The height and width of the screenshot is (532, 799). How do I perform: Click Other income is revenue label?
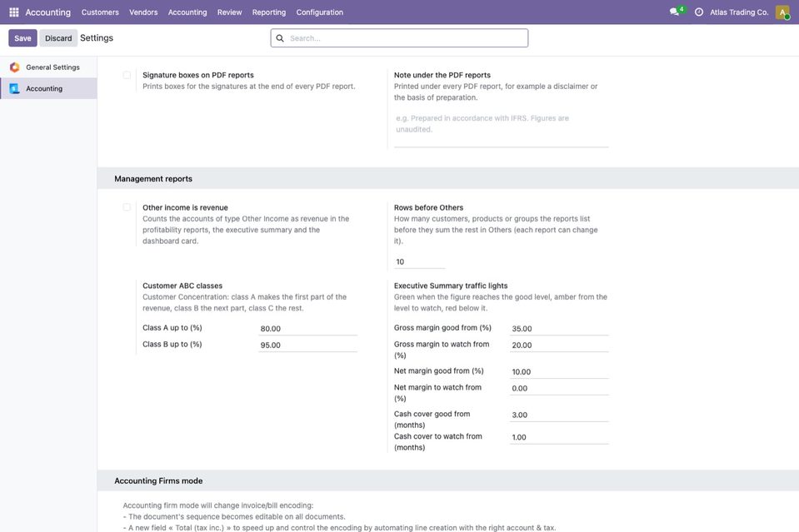tap(185, 207)
